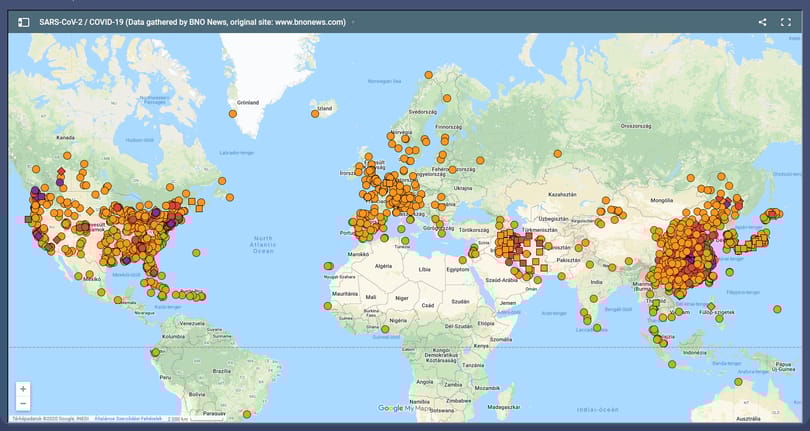The image size is (810, 431).
Task: Zoom in with the plus button
Action: (x=23, y=389)
